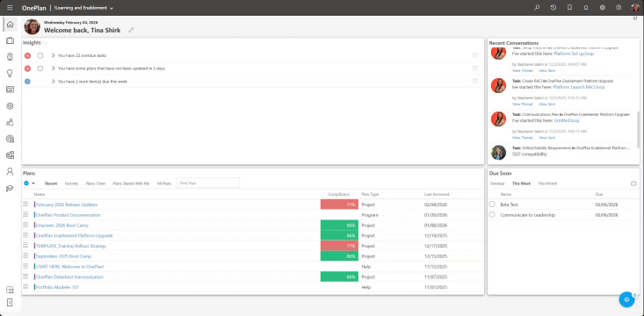Screen dimensions: 644x316
Task: Mark Beta Test as complete
Action: (x=492, y=205)
